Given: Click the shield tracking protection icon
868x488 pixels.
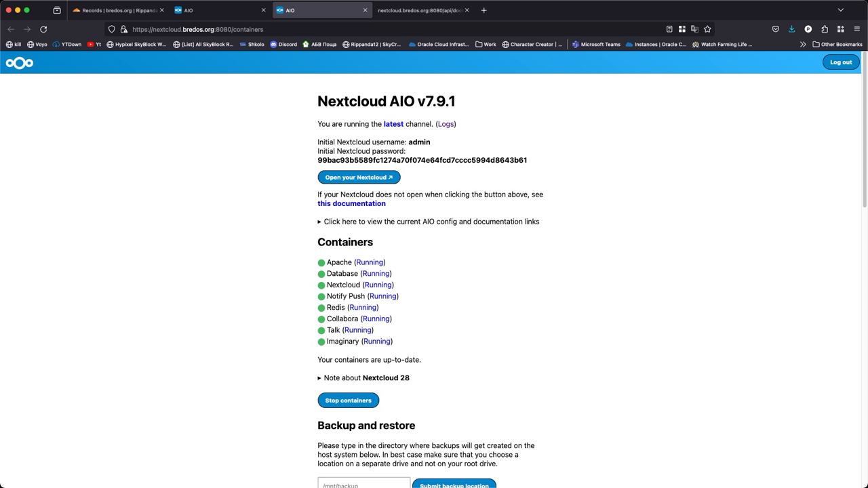Looking at the screenshot, I should pos(112,29).
